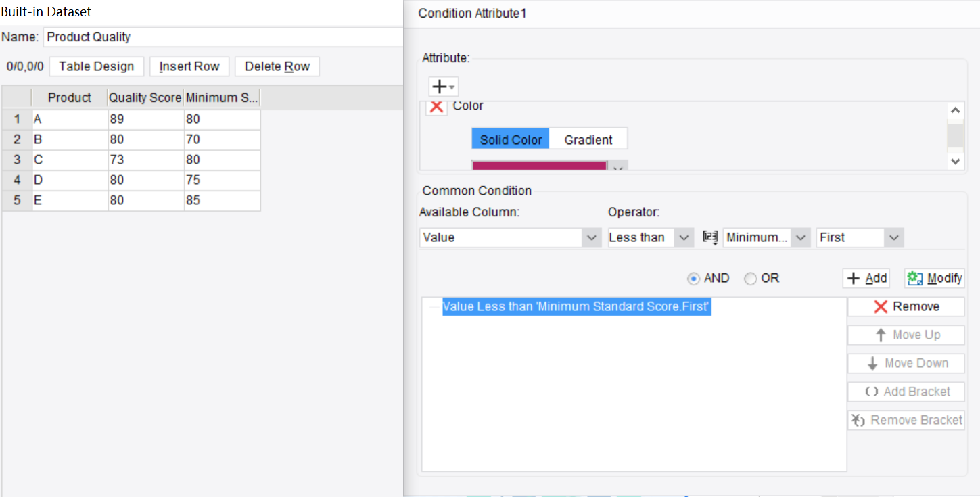The width and height of the screenshot is (980, 497).
Task: Click the Quality Score cell with value 89
Action: coord(146,119)
